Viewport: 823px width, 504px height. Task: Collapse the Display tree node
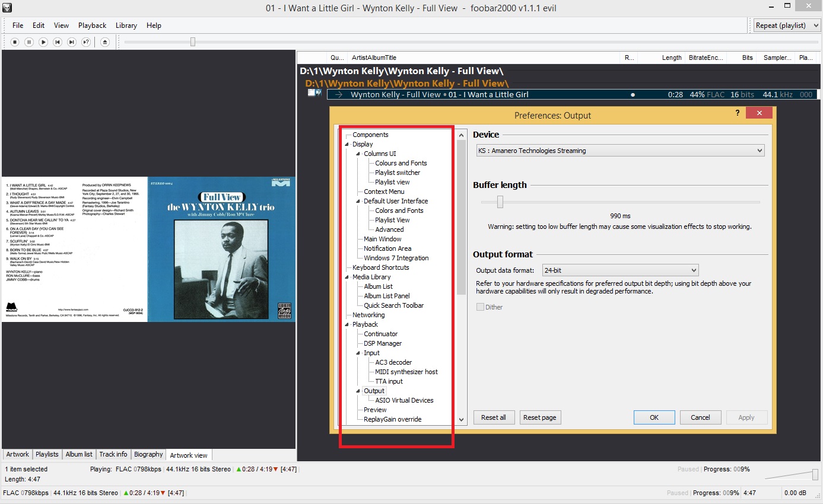[x=347, y=145]
